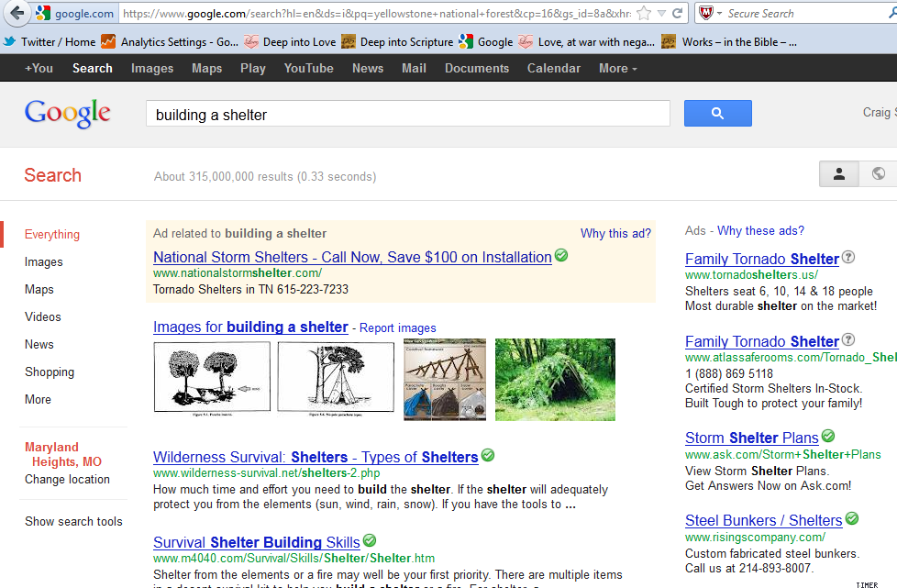Click the Report images link
Screen dimensions: 897x588
pyautogui.click(x=397, y=327)
